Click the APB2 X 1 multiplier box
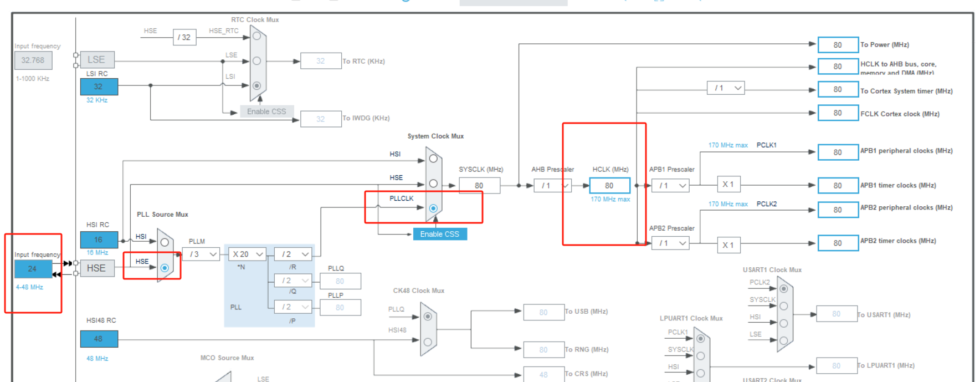 [x=728, y=245]
